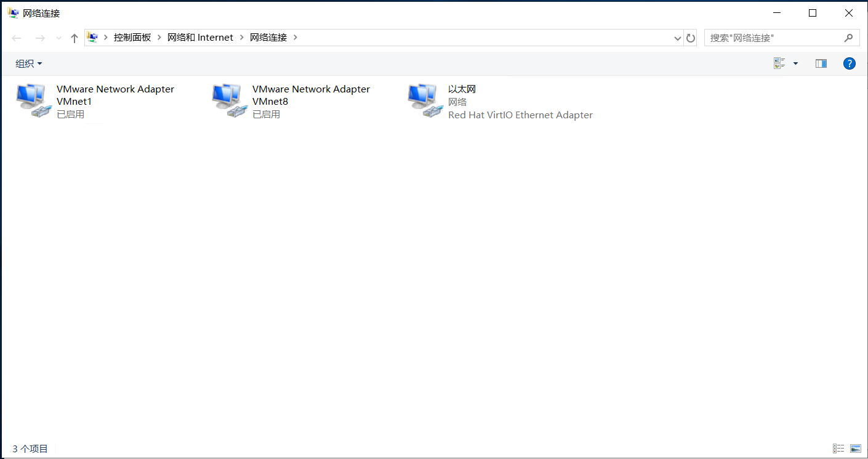868x459 pixels.
Task: Toggle the preview pane button
Action: click(821, 63)
